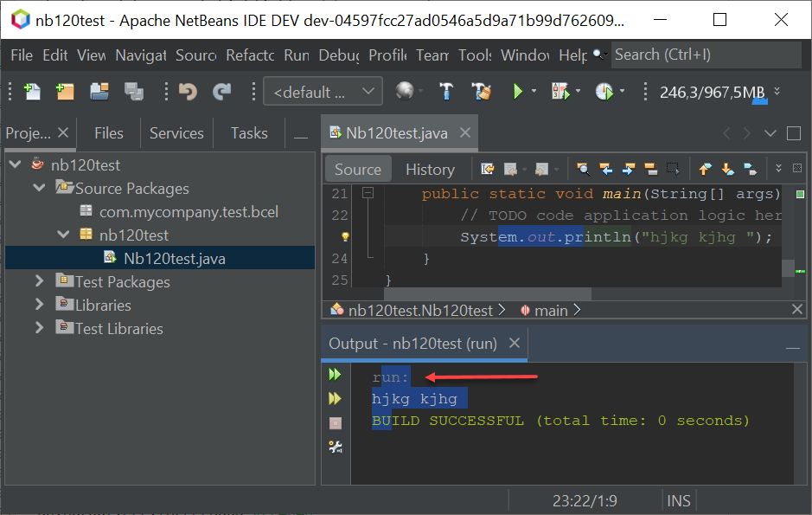Switch to the History view button

430,170
